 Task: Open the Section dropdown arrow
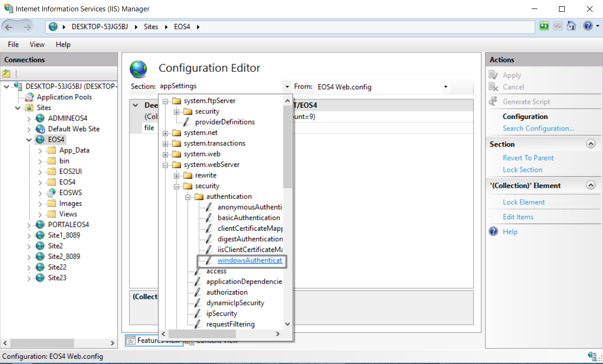pyautogui.click(x=287, y=87)
